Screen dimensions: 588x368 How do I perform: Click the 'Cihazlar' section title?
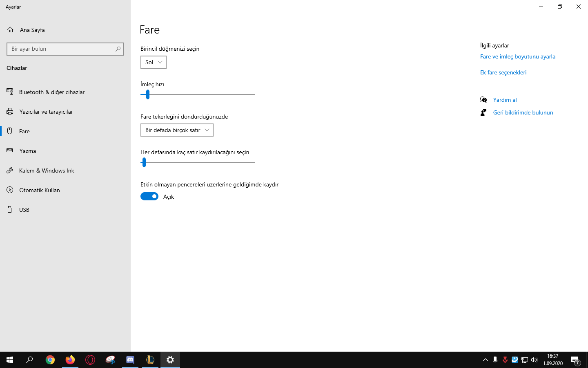click(17, 68)
